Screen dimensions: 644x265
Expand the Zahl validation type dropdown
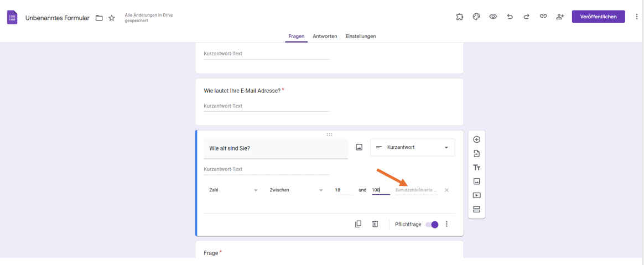[x=233, y=190]
